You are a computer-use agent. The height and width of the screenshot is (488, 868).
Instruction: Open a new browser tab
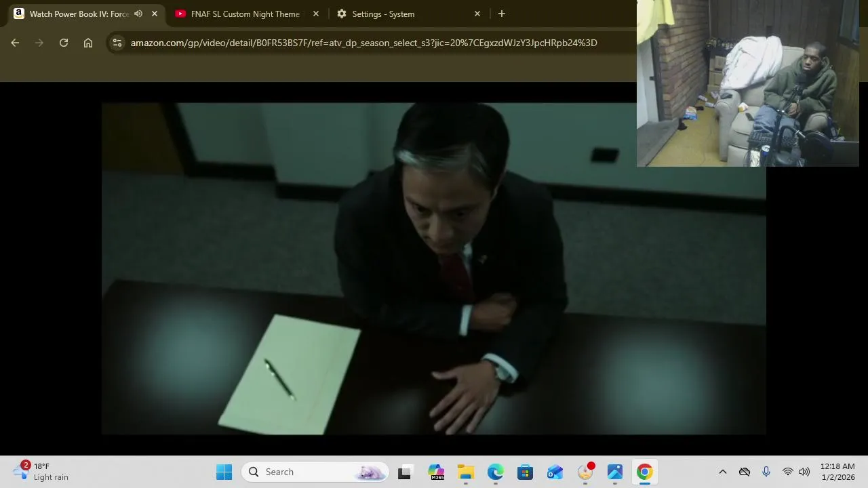pos(502,14)
